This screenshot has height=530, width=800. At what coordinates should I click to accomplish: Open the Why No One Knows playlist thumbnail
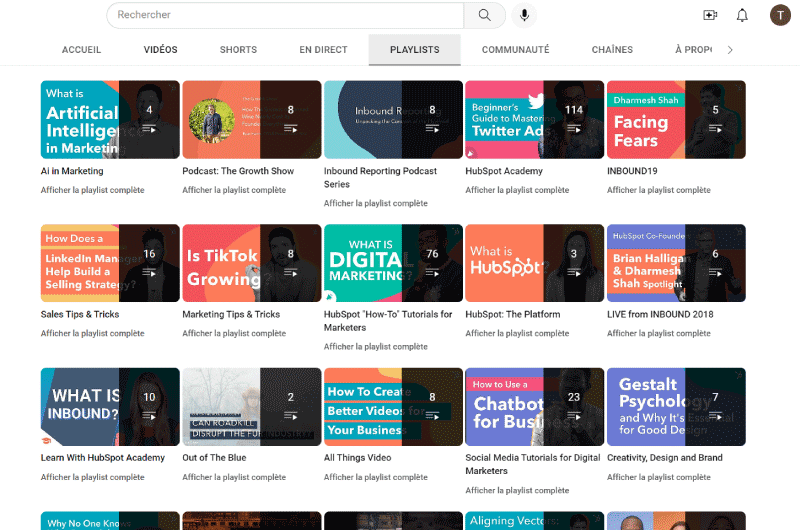tap(110, 521)
